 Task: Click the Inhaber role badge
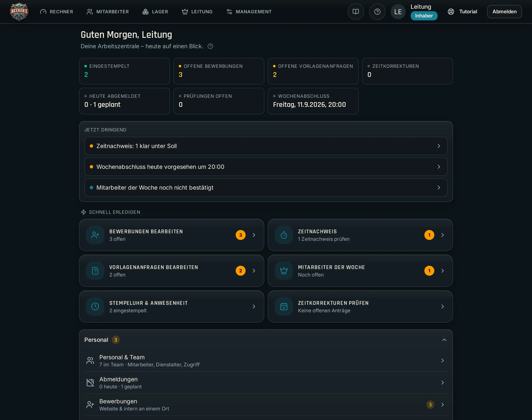tap(424, 16)
